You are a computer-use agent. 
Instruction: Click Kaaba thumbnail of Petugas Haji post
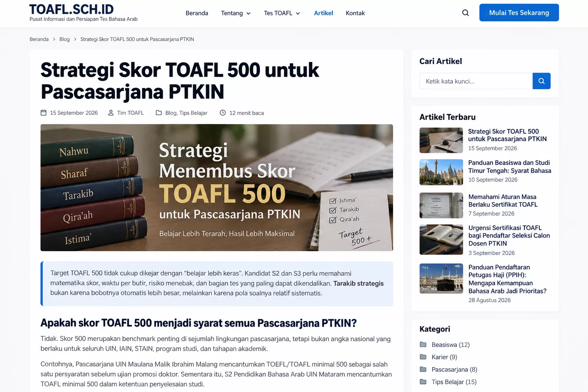point(441,279)
